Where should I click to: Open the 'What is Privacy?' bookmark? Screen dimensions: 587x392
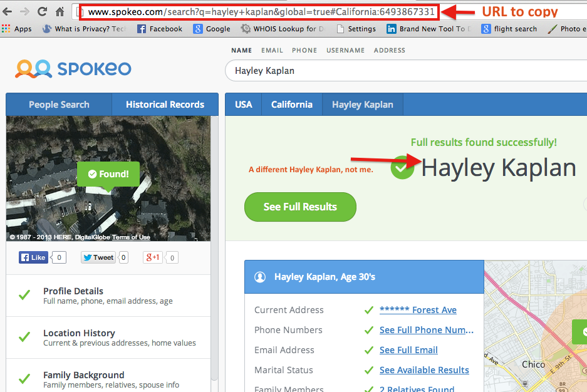[x=84, y=29]
